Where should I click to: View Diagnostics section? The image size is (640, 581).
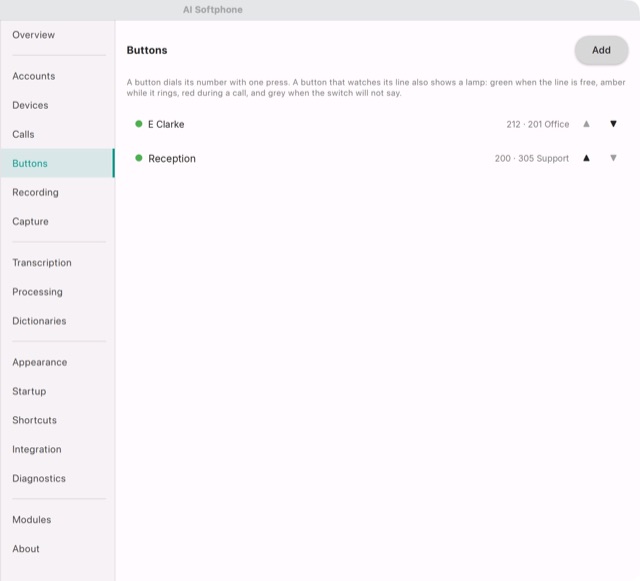coord(58,479)
